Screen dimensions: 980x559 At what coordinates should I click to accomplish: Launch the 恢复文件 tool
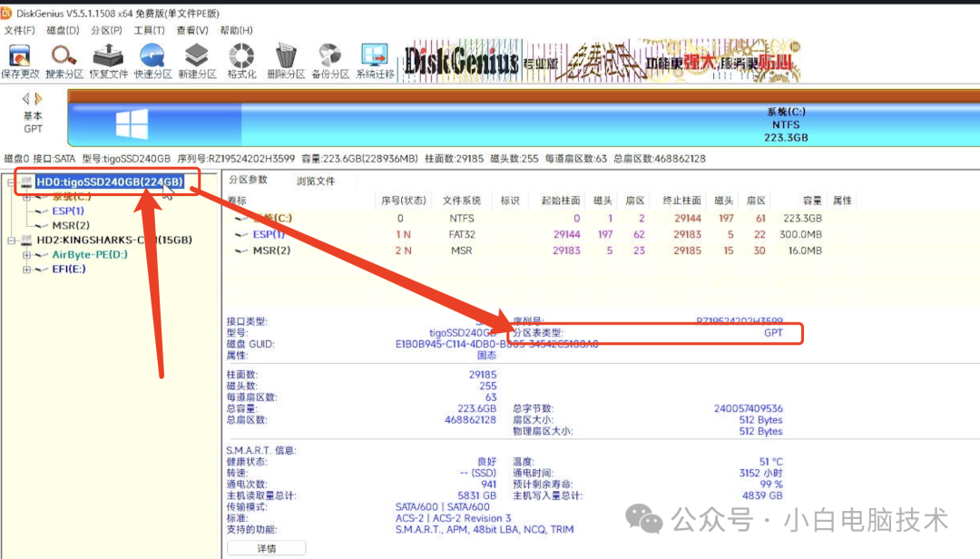[108, 62]
